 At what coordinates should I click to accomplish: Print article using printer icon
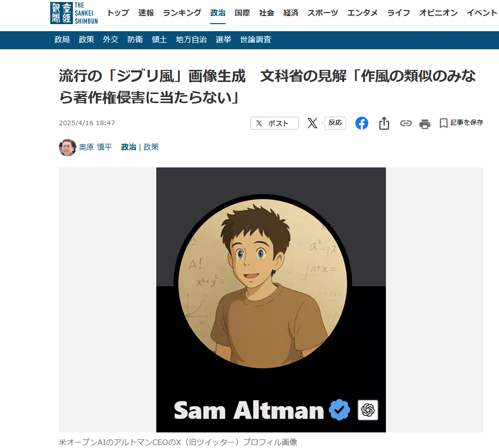[425, 124]
